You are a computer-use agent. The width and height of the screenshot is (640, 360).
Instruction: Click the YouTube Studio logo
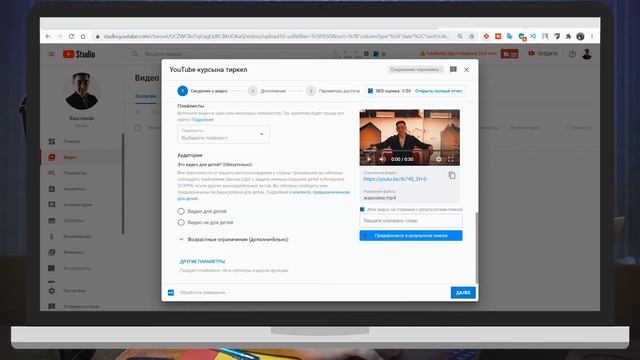click(x=79, y=54)
